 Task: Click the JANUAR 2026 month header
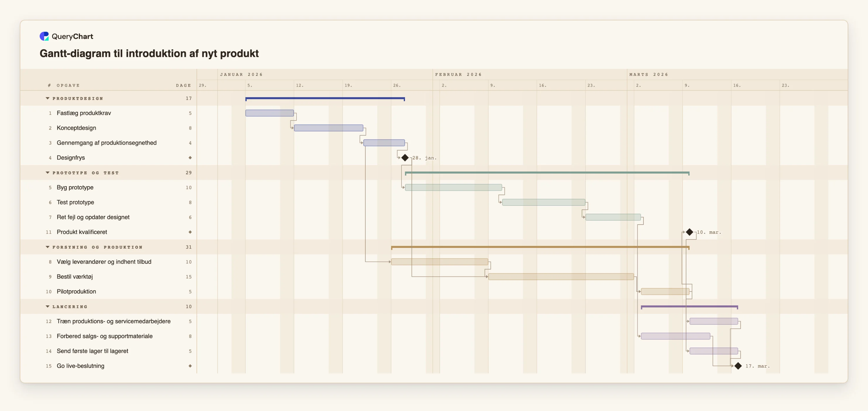(x=241, y=74)
